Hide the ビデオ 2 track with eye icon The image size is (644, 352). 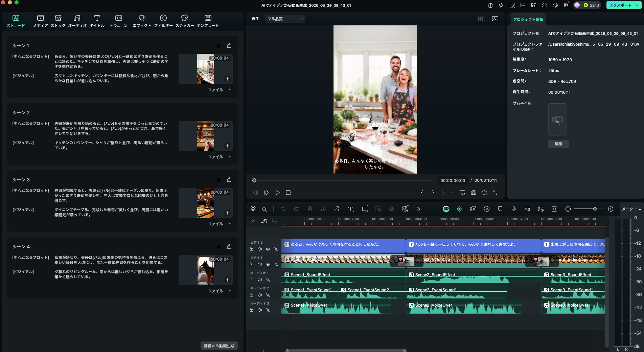268,249
